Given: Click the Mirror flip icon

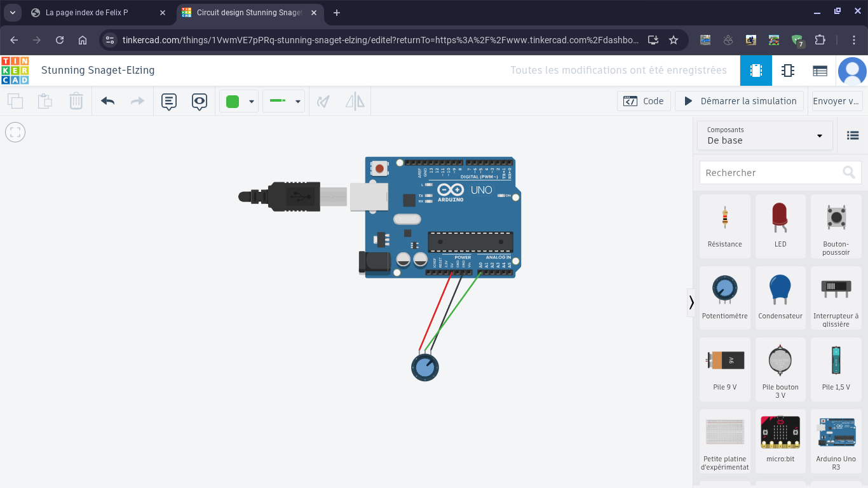Looking at the screenshot, I should (x=355, y=101).
